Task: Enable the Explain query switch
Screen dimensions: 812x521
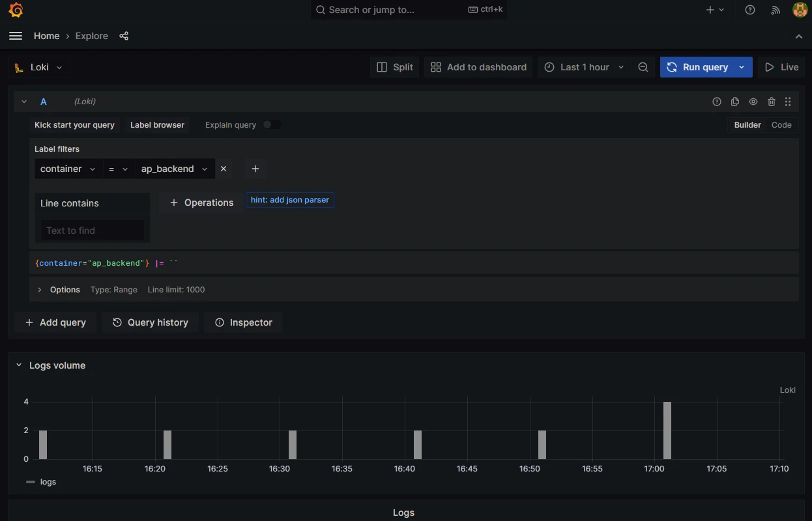Action: click(x=272, y=124)
